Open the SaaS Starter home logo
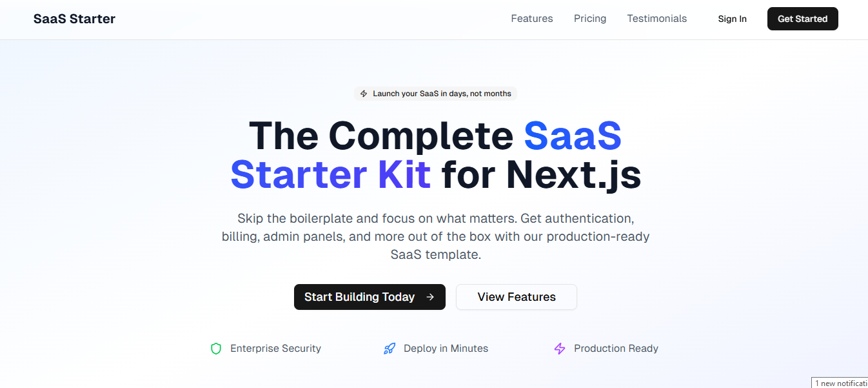This screenshot has height=388, width=868. click(x=74, y=19)
